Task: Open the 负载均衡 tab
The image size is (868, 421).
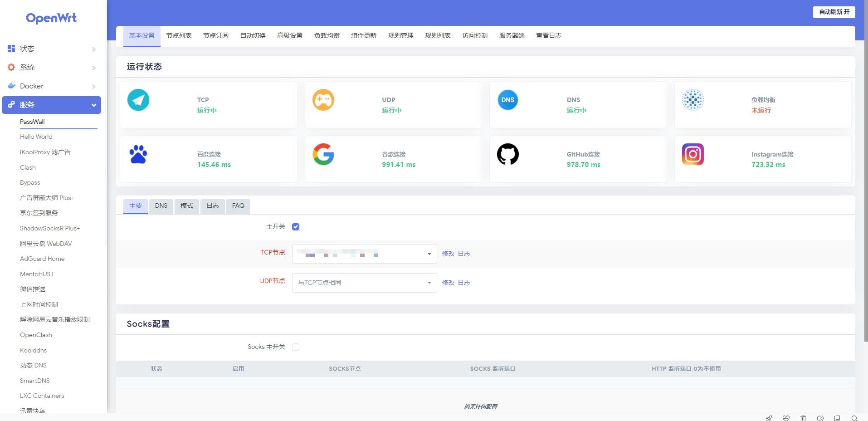Action: pyautogui.click(x=327, y=35)
